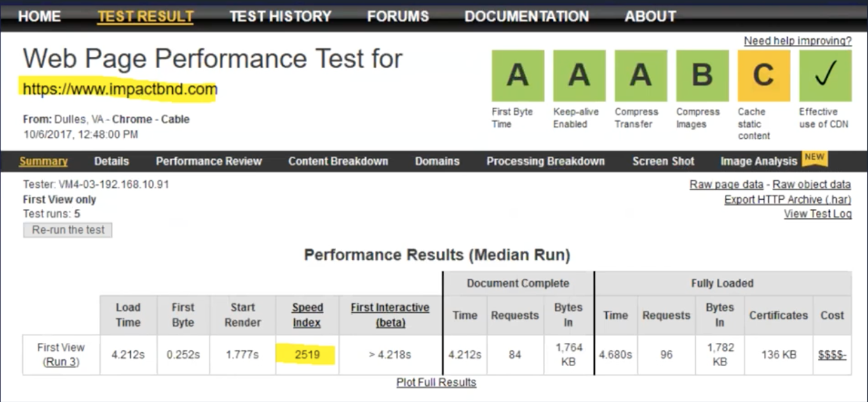868x402 pixels.
Task: Click the Performance Results (Median Run) heading
Action: click(x=437, y=255)
